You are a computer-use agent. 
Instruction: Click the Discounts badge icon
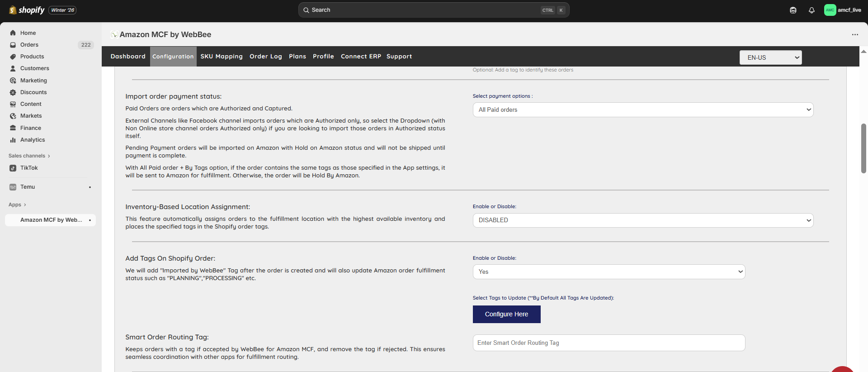pos(13,92)
